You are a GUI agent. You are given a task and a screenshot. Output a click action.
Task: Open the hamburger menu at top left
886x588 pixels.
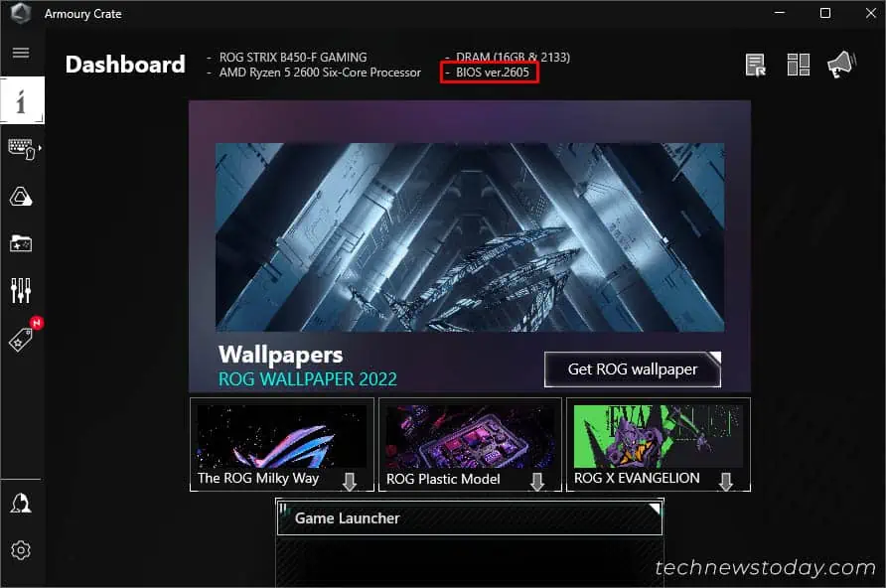[x=21, y=53]
